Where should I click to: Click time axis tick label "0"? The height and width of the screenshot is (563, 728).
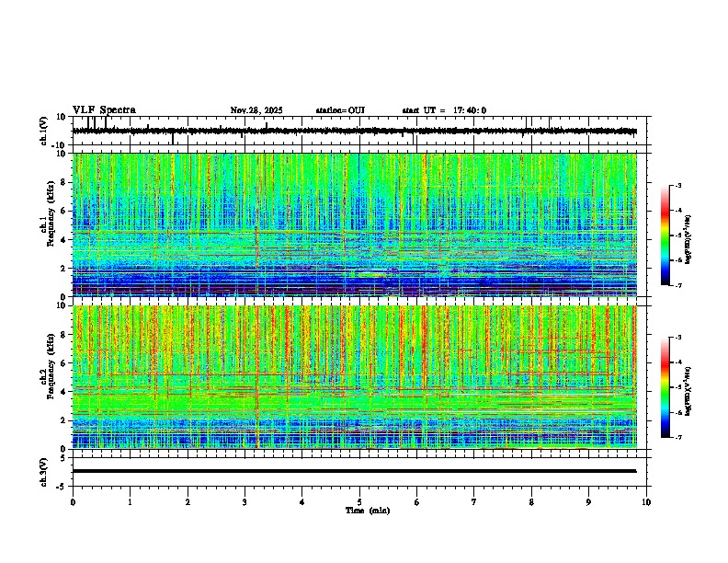pos(73,502)
